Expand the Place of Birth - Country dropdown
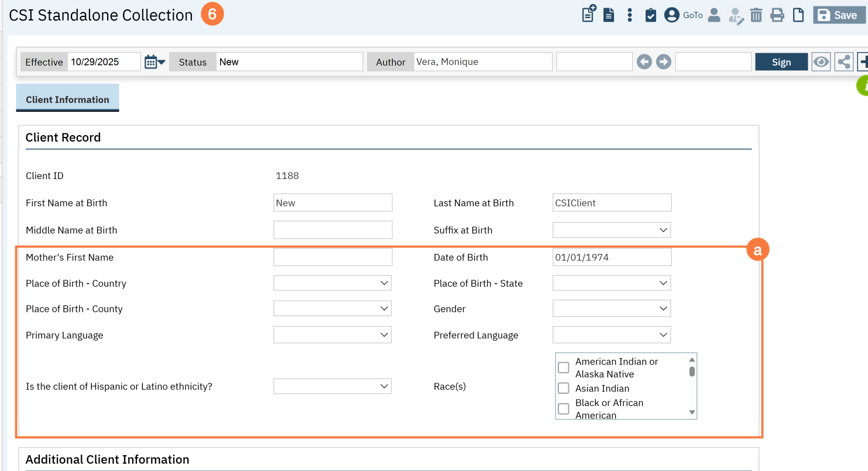Screen dimensions: 868x471 tap(332, 283)
